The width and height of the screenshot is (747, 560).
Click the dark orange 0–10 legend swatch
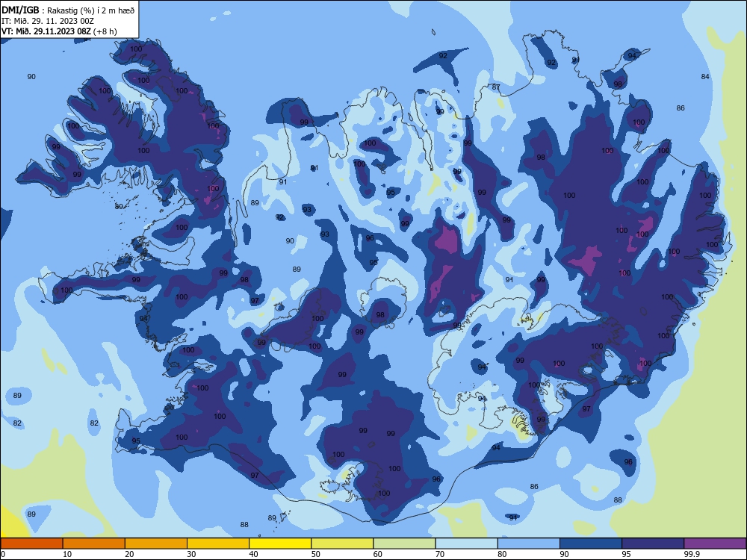coord(31,544)
